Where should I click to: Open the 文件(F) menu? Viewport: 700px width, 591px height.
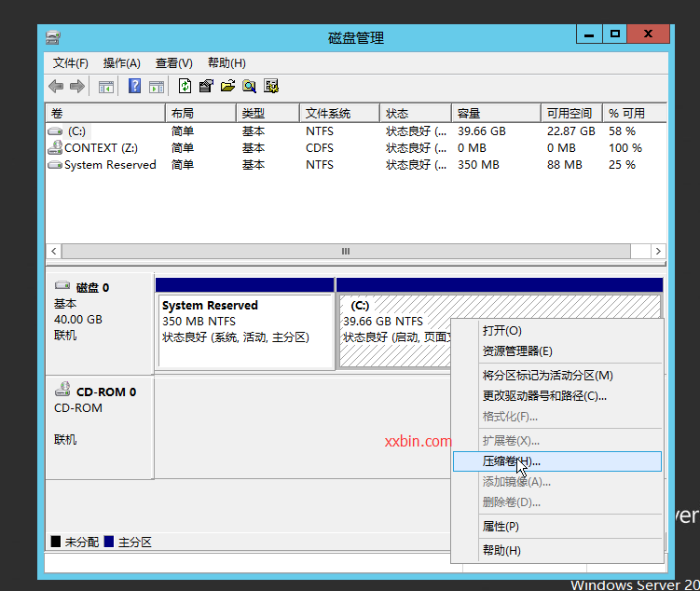(71, 63)
